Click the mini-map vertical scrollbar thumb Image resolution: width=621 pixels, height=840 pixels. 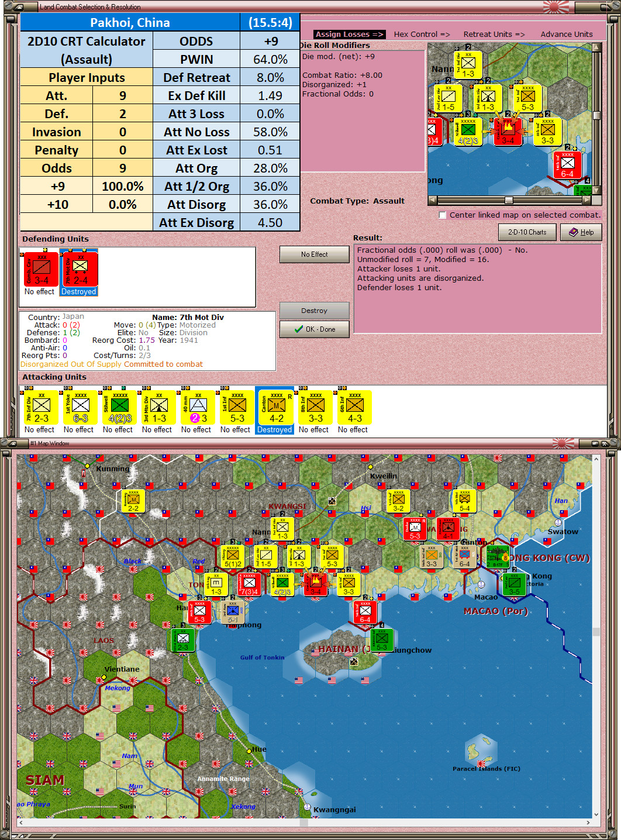(596, 115)
